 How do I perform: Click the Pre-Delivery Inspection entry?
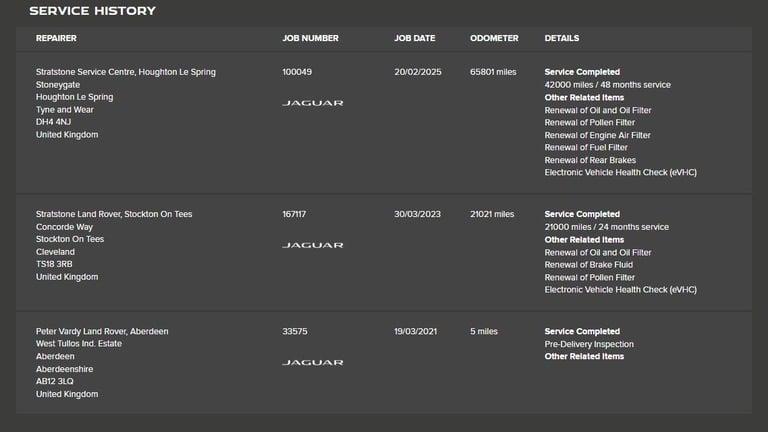pos(589,344)
